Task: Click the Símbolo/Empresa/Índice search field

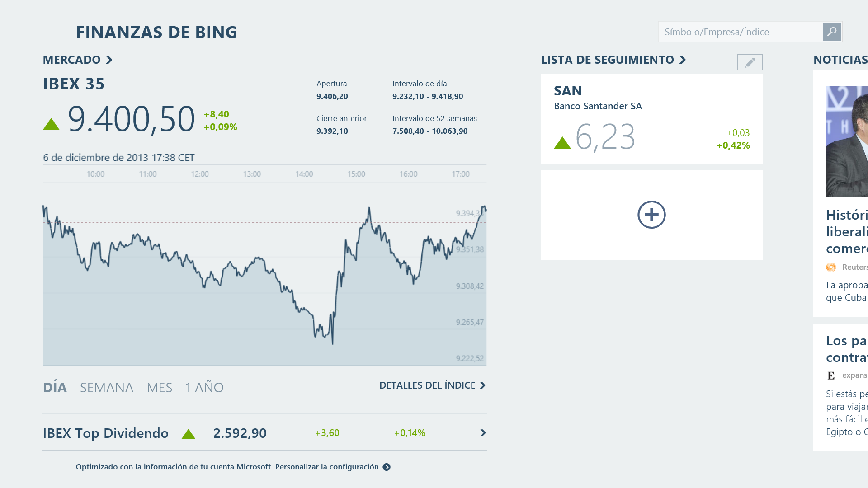Action: tap(741, 32)
